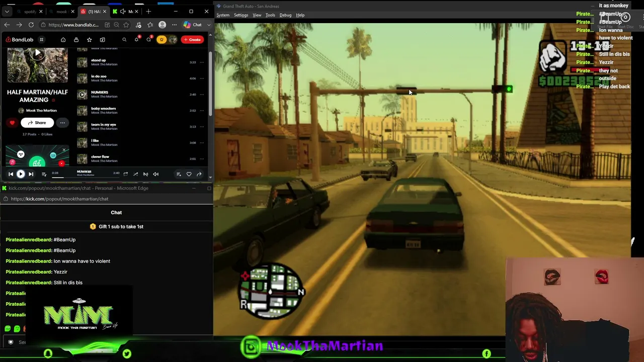Open the BandLab library stack icon
The height and width of the screenshot is (362, 644).
coord(76,40)
